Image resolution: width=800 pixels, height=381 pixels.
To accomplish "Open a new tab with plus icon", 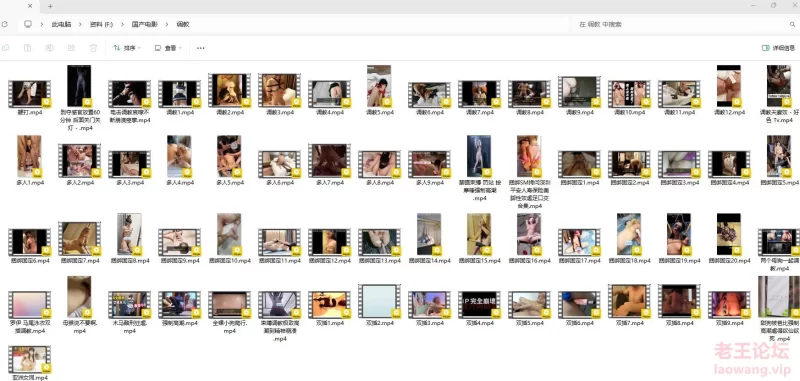I will [x=50, y=6].
